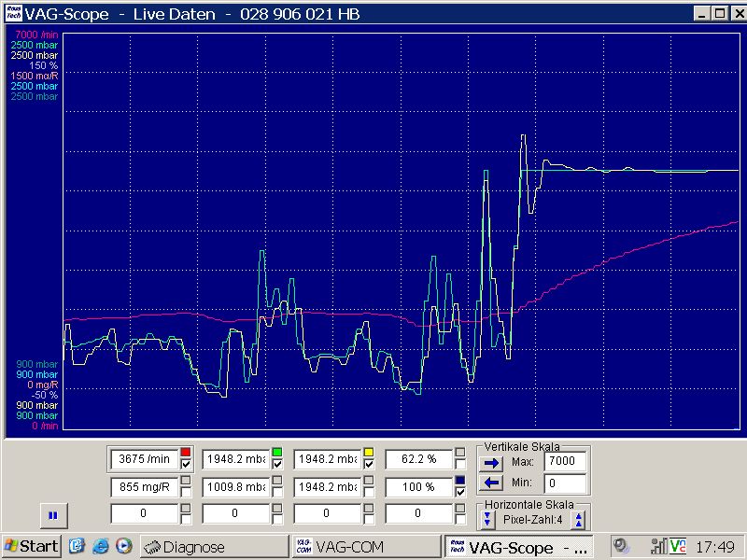Decrease the horizontal Pixel-Zahl with left stepper
The width and height of the screenshot is (747, 560).
pos(488,520)
